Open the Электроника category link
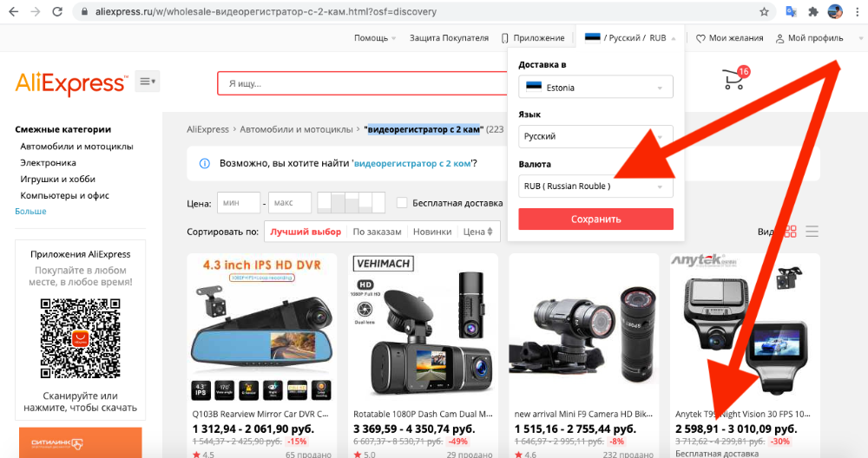Screen dimensions: 868x458 [49, 162]
